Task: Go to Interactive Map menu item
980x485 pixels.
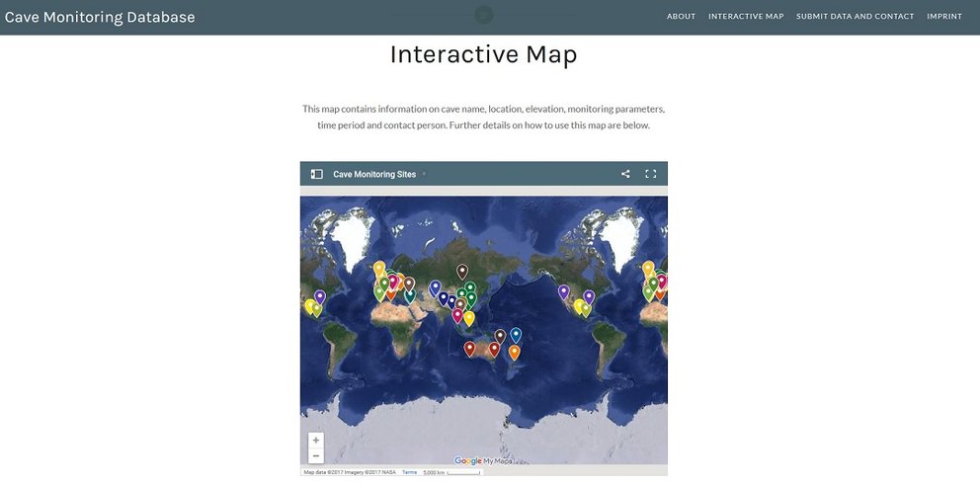Action: [746, 16]
